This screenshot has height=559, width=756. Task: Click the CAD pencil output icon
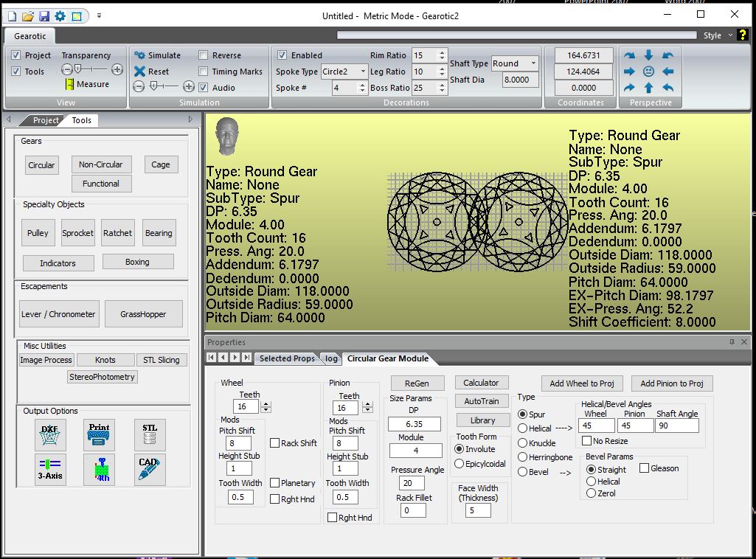tap(148, 469)
